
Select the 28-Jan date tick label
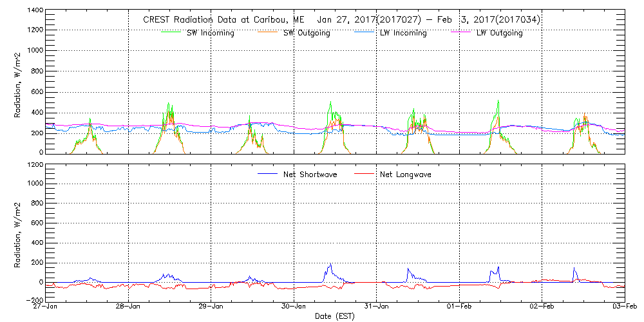129,307
